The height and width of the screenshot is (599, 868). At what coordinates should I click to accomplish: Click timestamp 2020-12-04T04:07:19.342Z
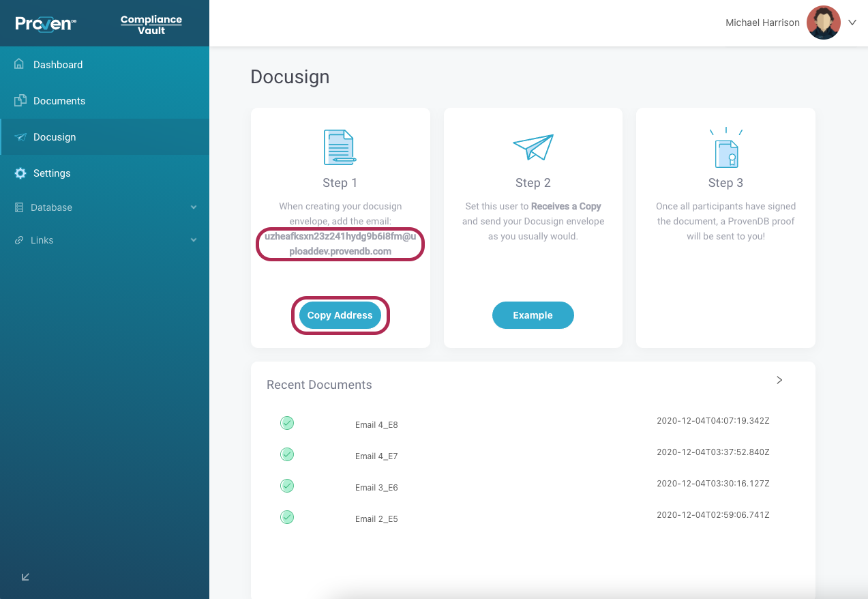pos(713,421)
